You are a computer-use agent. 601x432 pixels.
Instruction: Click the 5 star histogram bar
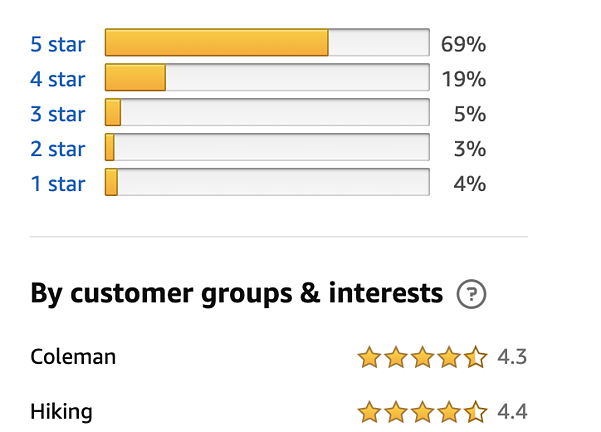pos(267,42)
